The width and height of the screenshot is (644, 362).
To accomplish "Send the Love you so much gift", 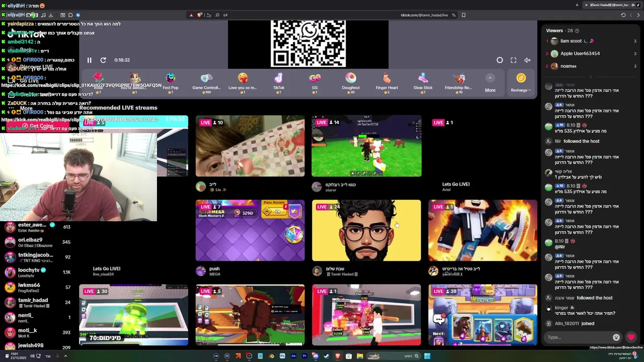I will (243, 83).
